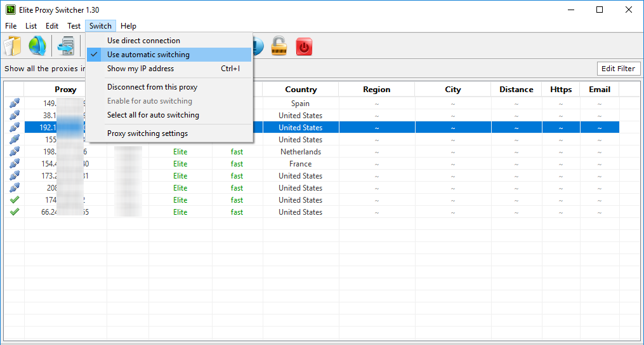The width and height of the screenshot is (644, 345).
Task: Click the 198. proxy address cell
Action: coord(65,152)
